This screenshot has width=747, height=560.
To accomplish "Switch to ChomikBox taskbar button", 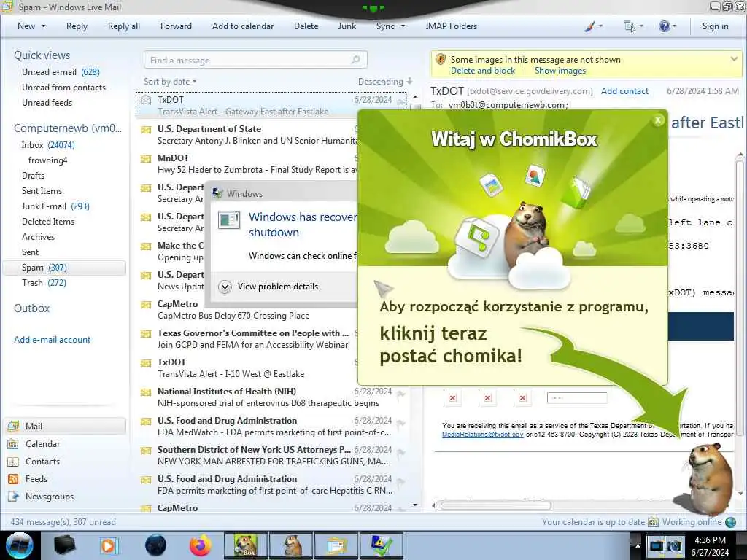I will pos(245,545).
